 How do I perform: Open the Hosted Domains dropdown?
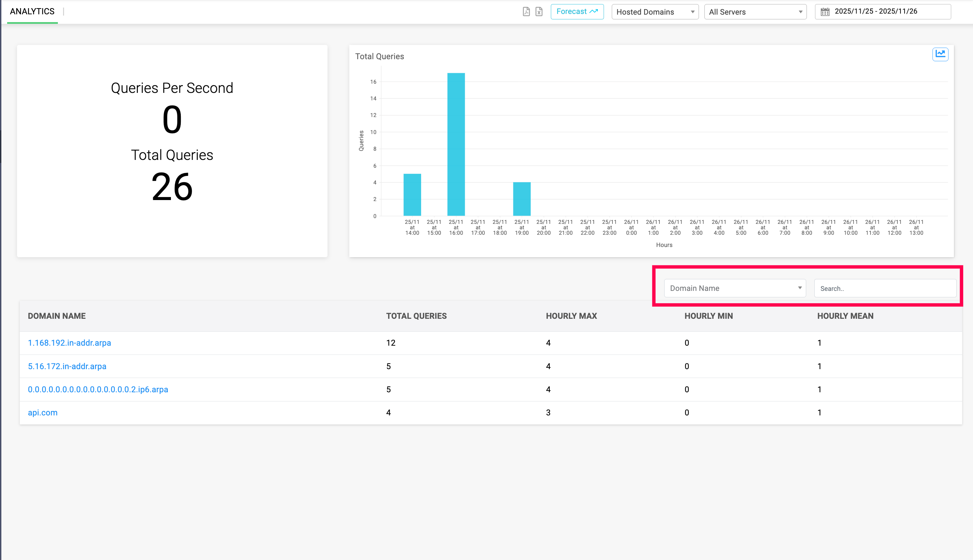[x=655, y=12]
